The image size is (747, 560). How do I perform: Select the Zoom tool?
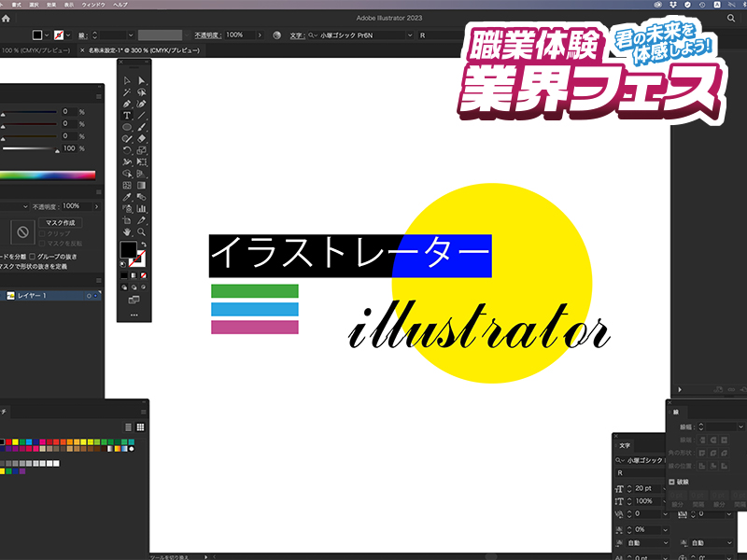tap(142, 231)
